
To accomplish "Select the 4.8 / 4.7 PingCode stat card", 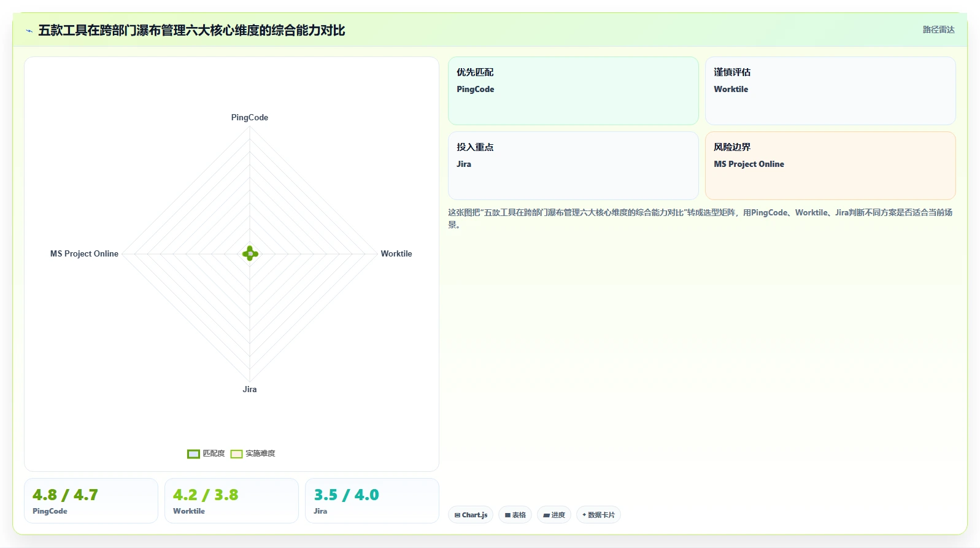I will (91, 501).
